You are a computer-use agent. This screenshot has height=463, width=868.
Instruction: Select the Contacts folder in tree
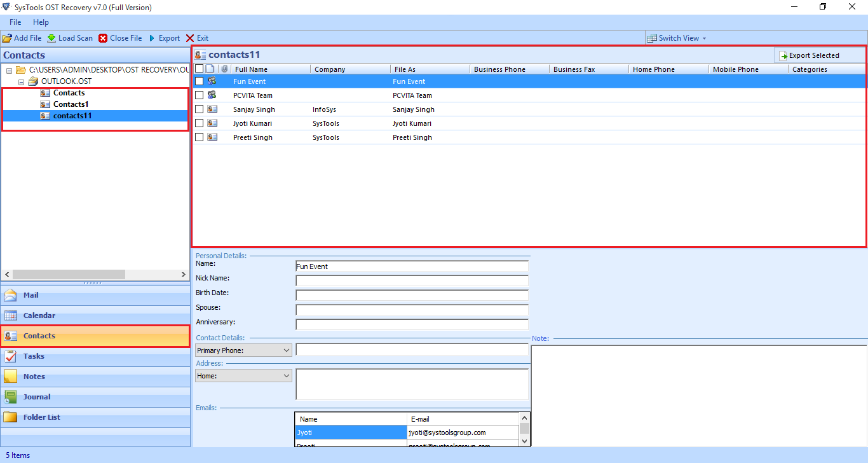point(69,93)
